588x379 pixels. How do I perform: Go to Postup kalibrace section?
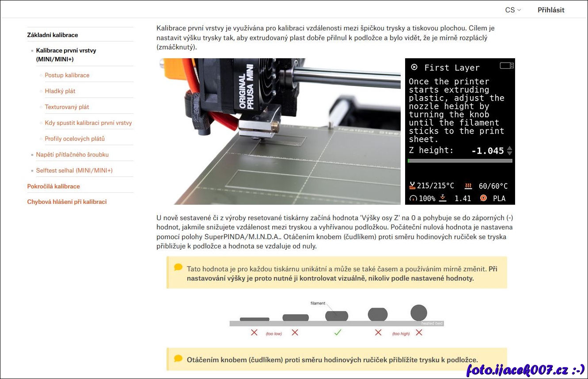(67, 75)
